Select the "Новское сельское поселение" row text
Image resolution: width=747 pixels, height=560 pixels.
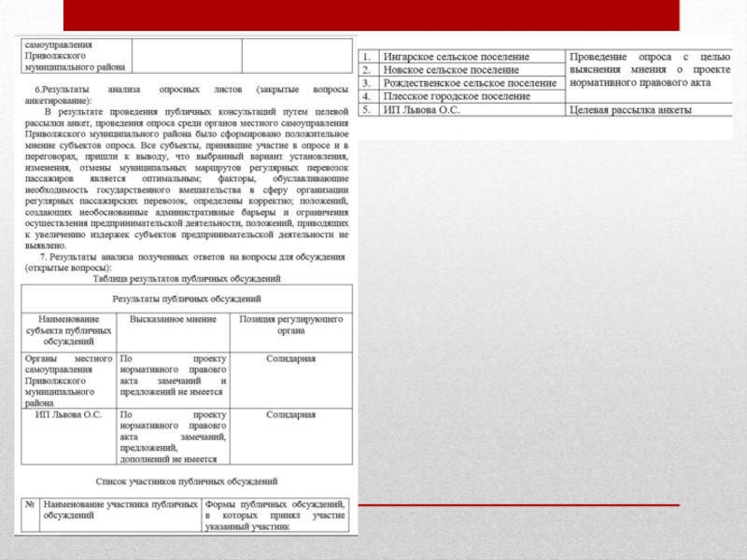point(451,70)
